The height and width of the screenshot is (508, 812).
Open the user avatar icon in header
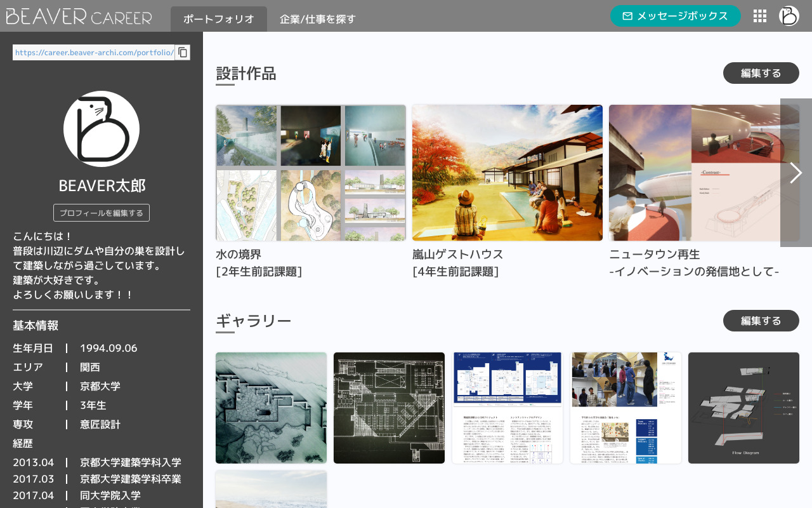point(789,16)
